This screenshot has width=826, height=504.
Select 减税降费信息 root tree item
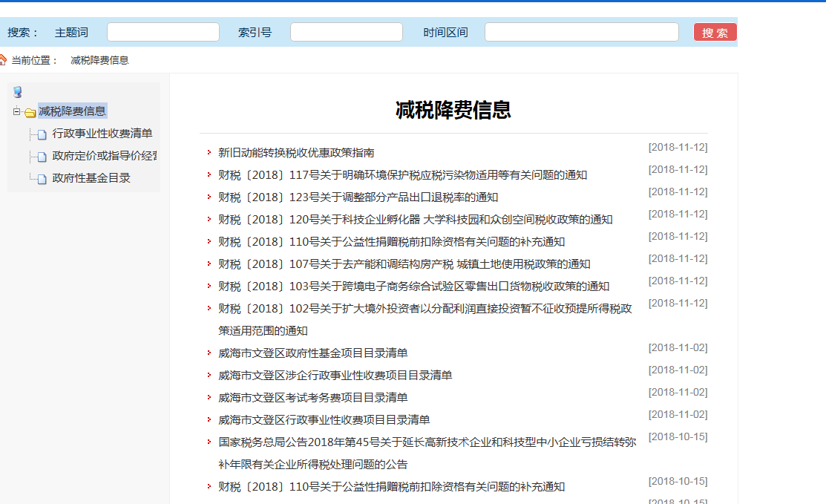[72, 111]
